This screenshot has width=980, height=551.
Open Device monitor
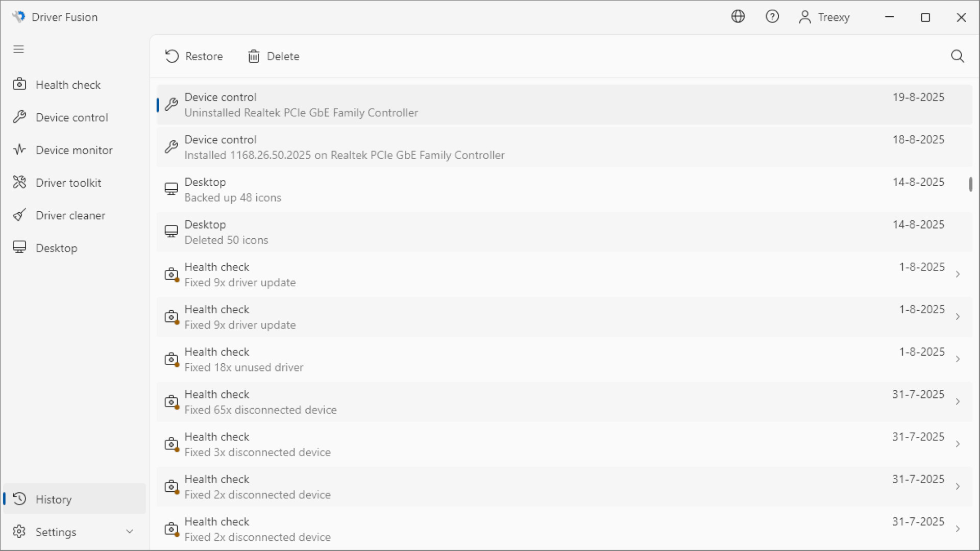coord(74,149)
